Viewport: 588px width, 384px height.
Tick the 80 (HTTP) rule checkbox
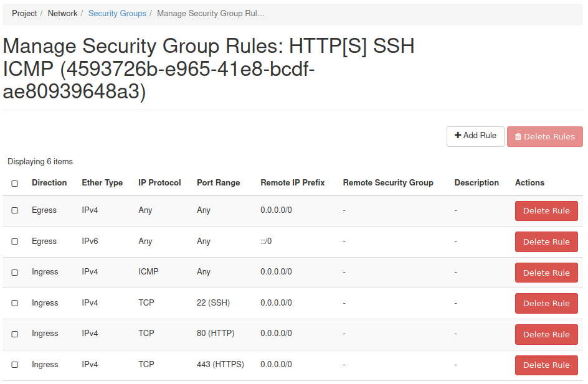[x=15, y=334]
